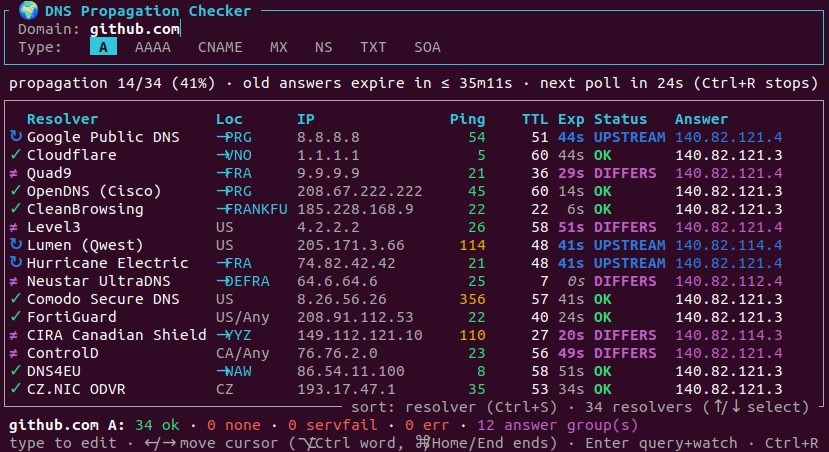Viewport: 829px width, 452px height.
Task: Click answer 140.82.114.4 in Lumen row
Action: [x=729, y=245]
